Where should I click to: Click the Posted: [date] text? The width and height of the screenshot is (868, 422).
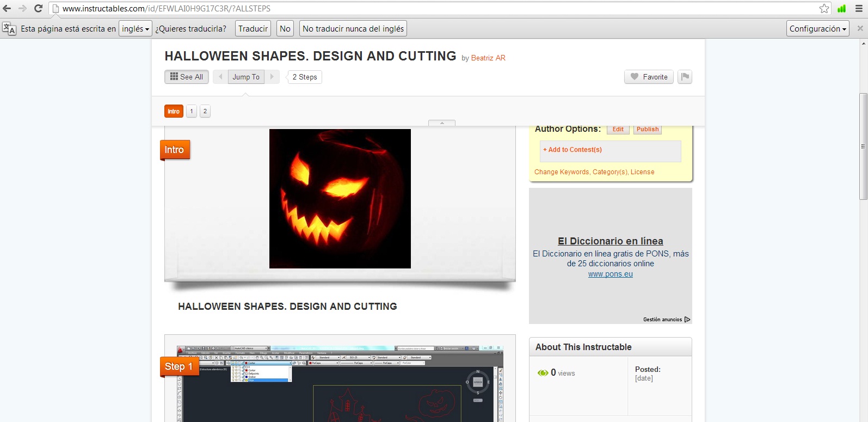coord(648,374)
